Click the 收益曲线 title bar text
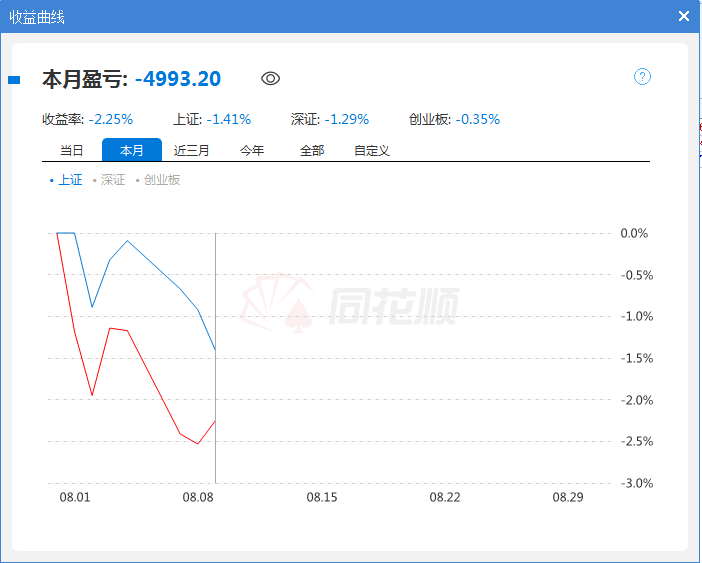 [x=40, y=16]
